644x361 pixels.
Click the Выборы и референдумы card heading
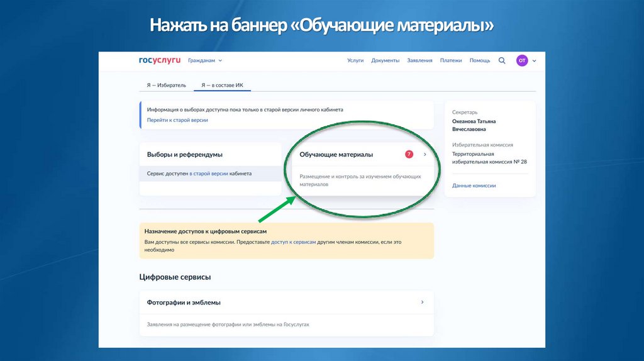pos(185,155)
